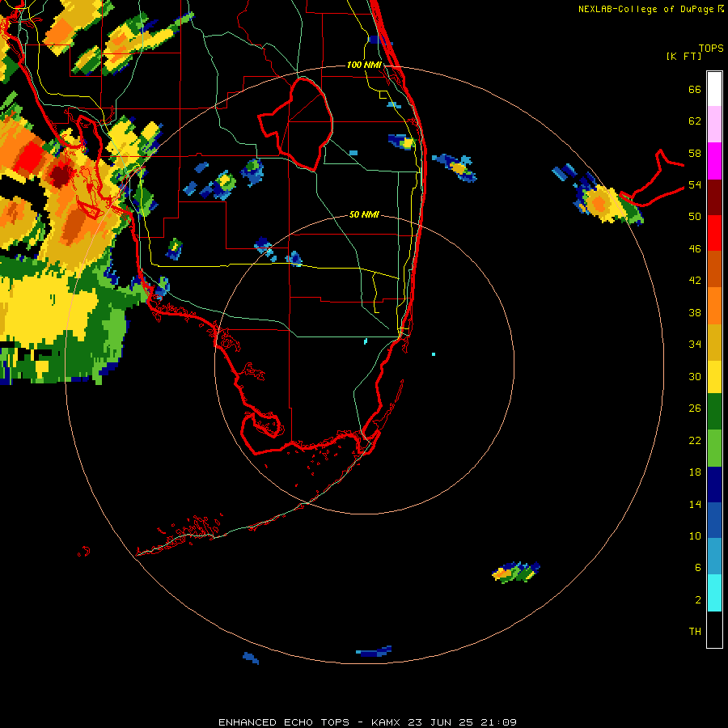Click the white swatch at legend top
The image size is (728, 728).
click(x=714, y=89)
